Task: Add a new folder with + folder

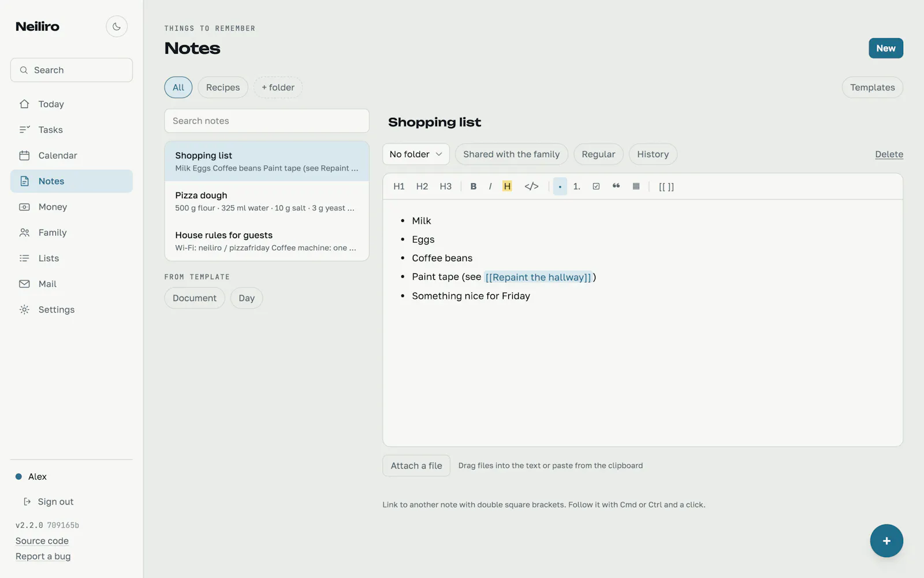Action: pyautogui.click(x=278, y=87)
